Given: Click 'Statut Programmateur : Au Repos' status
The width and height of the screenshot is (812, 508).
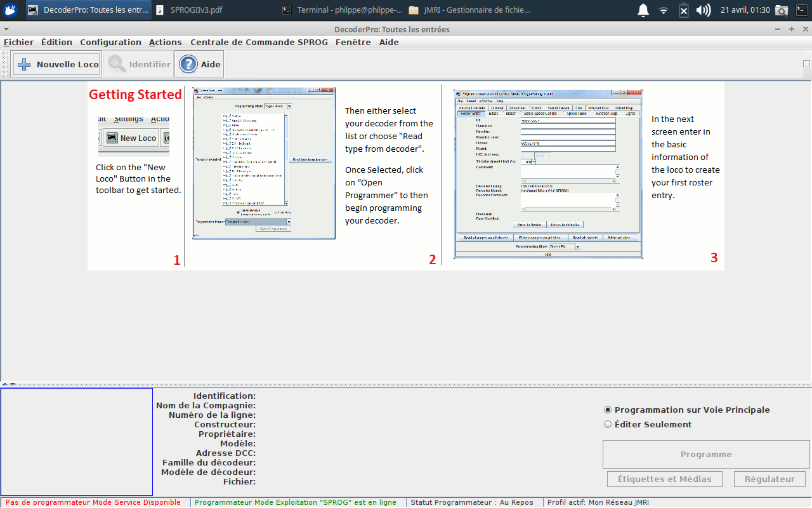Looking at the screenshot, I should click(472, 502).
